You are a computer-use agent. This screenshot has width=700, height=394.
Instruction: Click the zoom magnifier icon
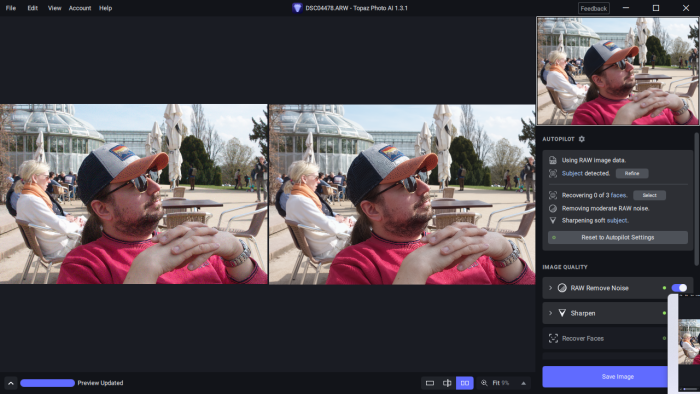click(x=484, y=383)
